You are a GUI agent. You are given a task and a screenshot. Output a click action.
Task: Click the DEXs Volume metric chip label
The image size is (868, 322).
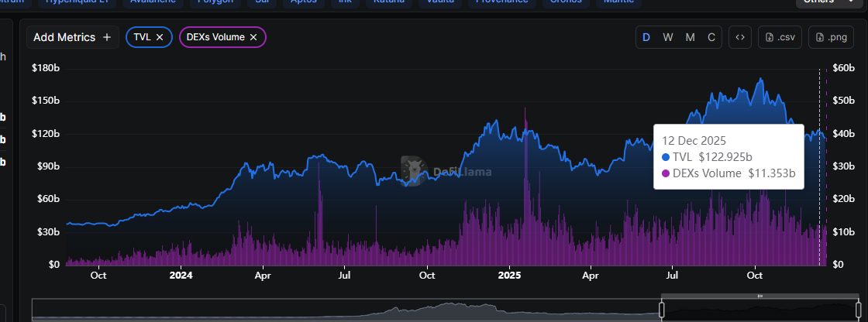[215, 37]
